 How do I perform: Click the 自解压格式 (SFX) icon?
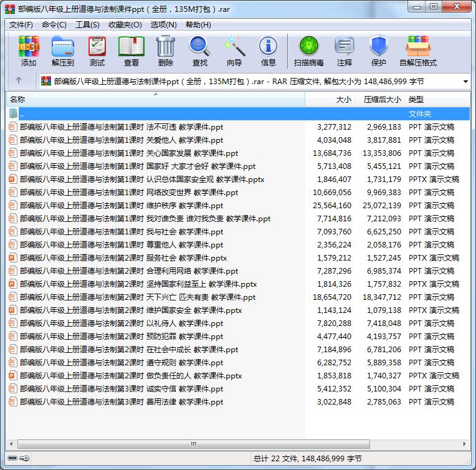point(418,47)
